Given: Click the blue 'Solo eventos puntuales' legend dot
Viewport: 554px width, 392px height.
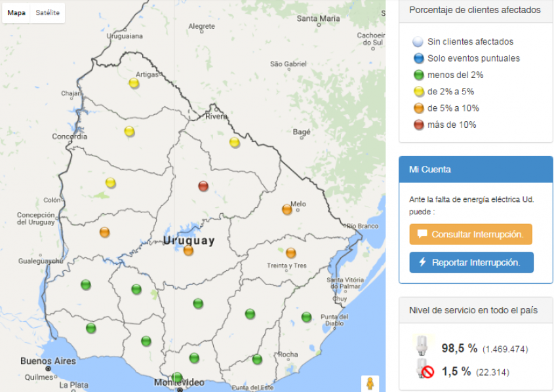Looking at the screenshot, I should [x=418, y=58].
